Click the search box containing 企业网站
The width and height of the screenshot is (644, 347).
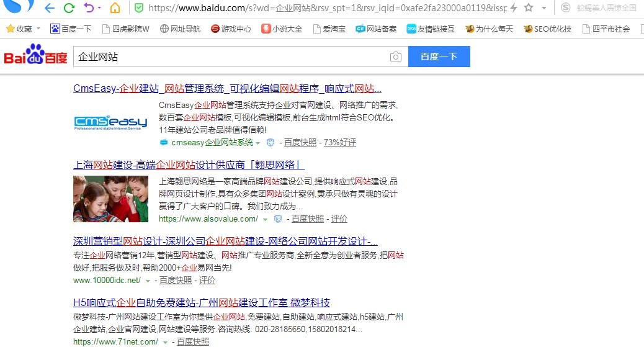(x=230, y=57)
